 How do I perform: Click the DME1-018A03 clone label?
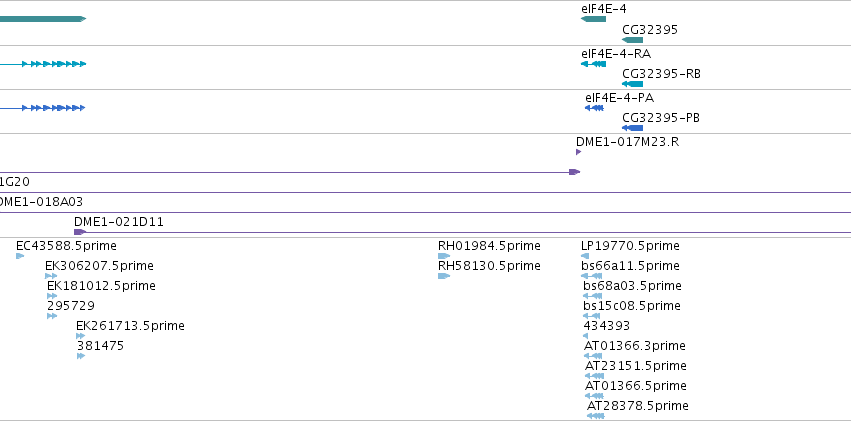(x=41, y=202)
